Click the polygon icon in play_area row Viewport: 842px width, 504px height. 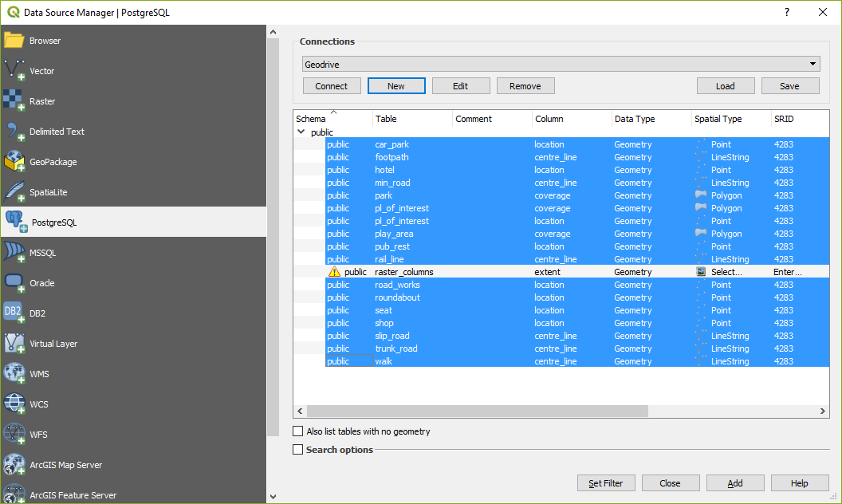click(701, 233)
